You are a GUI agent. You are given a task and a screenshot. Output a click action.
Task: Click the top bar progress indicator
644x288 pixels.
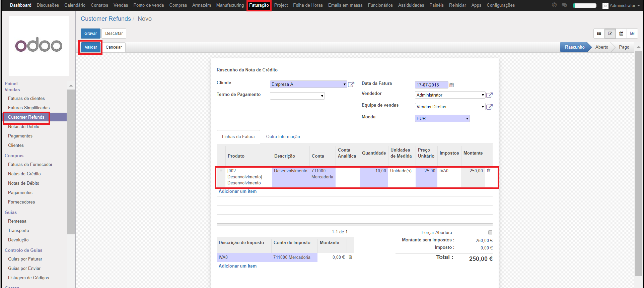click(585, 5)
